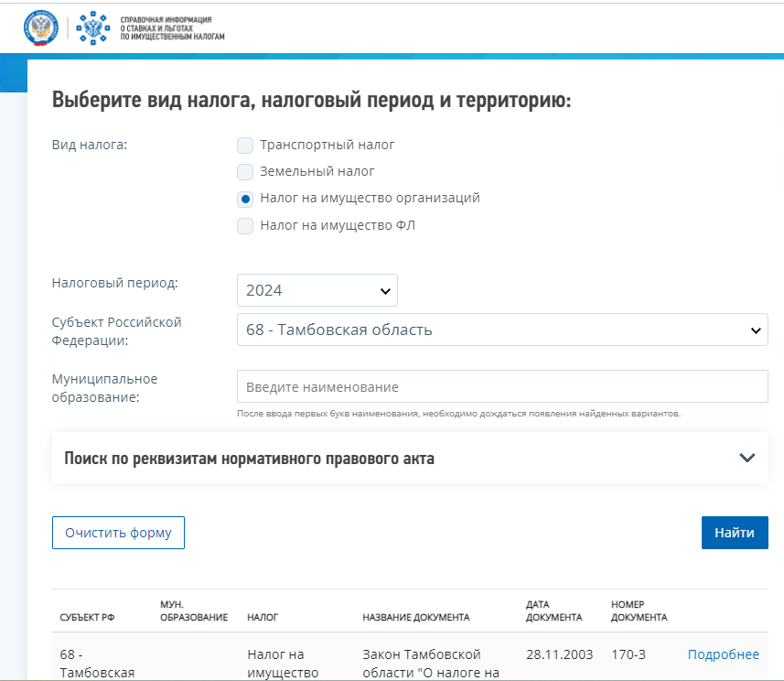Screen dimensions: 784x681
Task: Select the Земельный налог option
Action: (245, 171)
